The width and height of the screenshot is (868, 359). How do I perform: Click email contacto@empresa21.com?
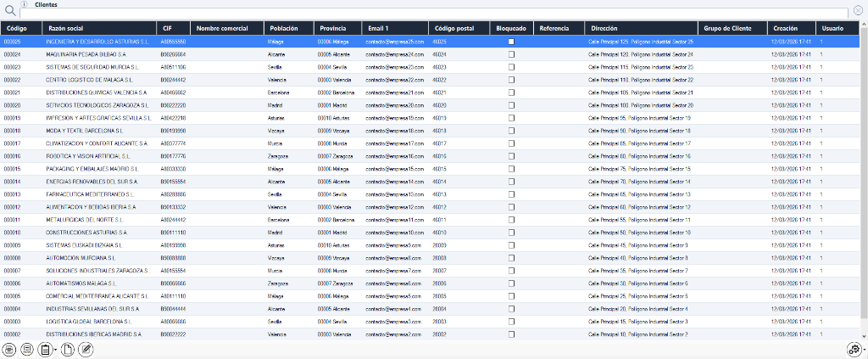pos(395,93)
